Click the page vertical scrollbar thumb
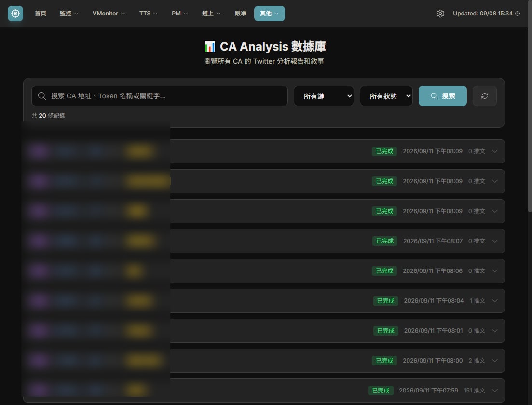Image resolution: width=532 pixels, height=405 pixels. [530, 106]
